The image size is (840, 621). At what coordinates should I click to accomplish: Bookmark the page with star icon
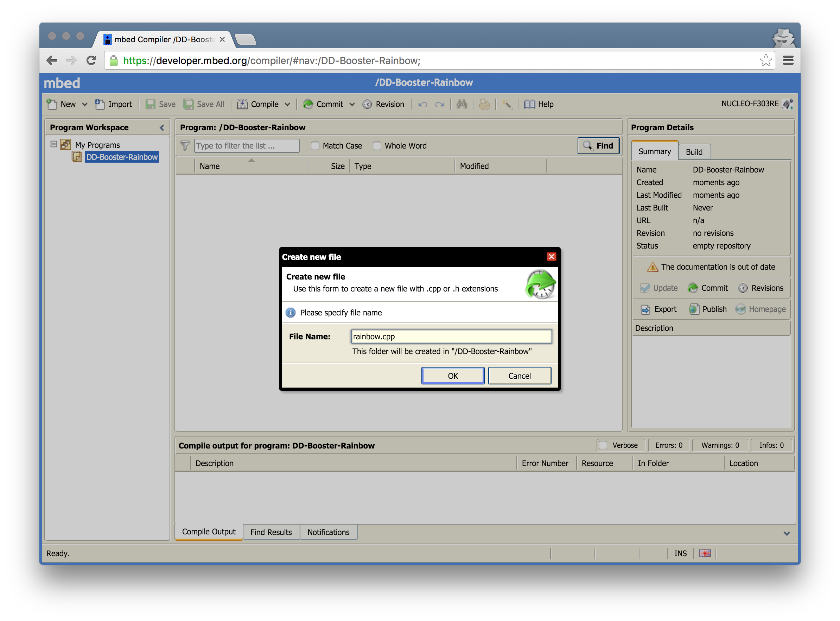click(x=766, y=60)
